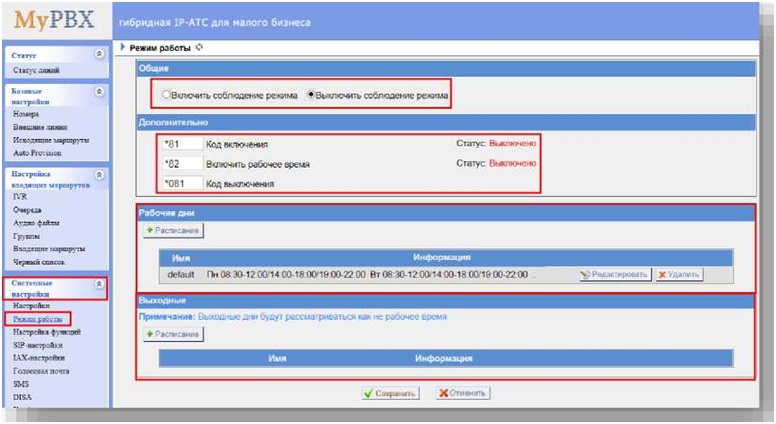Select Включить соблюдение режима radio button
Screen dimensions: 776x424
click(x=167, y=95)
